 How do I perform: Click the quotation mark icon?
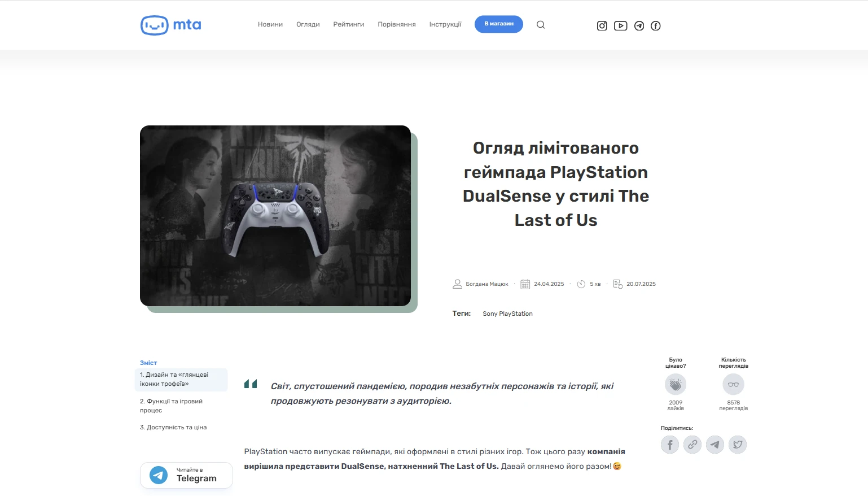pos(251,384)
